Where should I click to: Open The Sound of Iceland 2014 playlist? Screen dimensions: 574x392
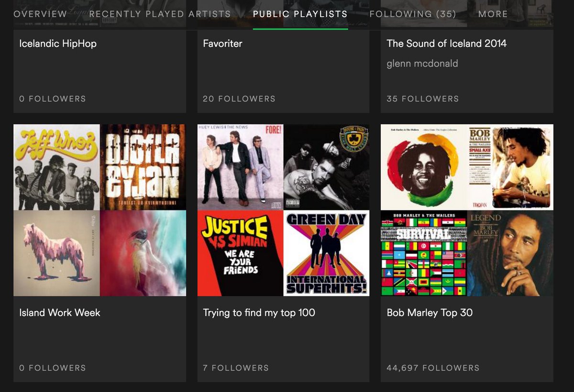click(x=446, y=44)
